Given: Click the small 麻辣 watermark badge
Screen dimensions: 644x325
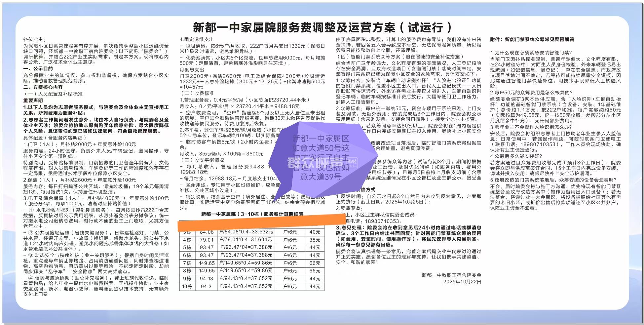Looking at the screenshot, I should point(353,161).
